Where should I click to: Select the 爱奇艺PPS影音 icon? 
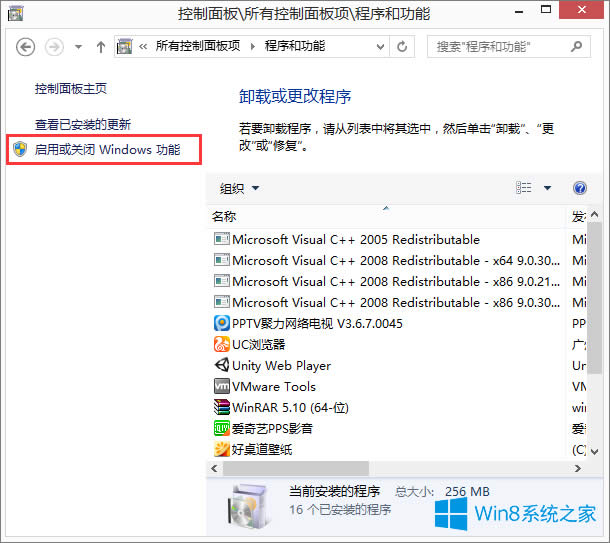(221, 428)
